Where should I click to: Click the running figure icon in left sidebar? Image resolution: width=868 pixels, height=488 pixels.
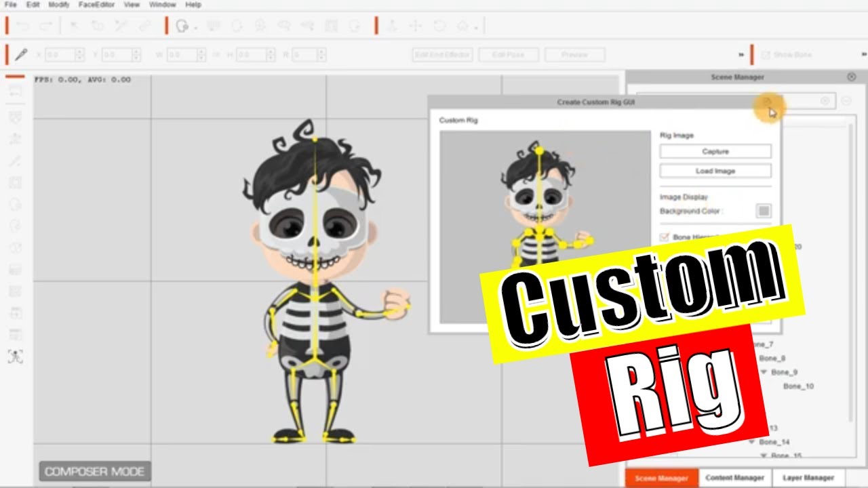coord(15,138)
